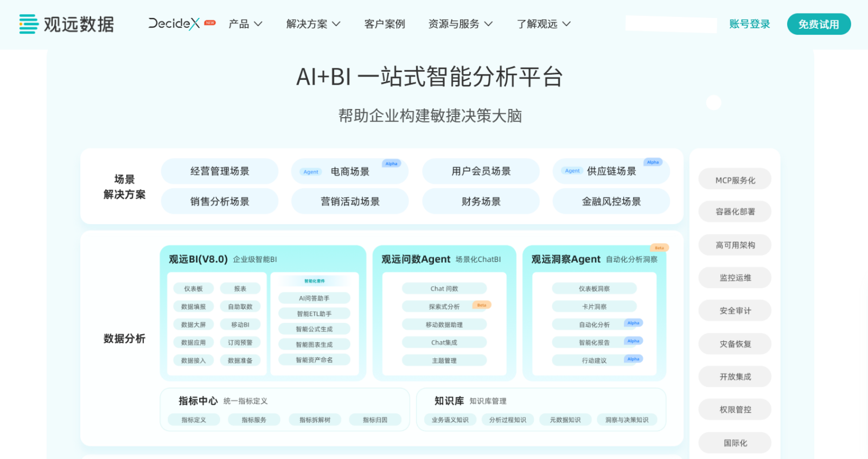The width and height of the screenshot is (868, 459).
Task: Click the 元数据知识 tag
Action: 565,419
